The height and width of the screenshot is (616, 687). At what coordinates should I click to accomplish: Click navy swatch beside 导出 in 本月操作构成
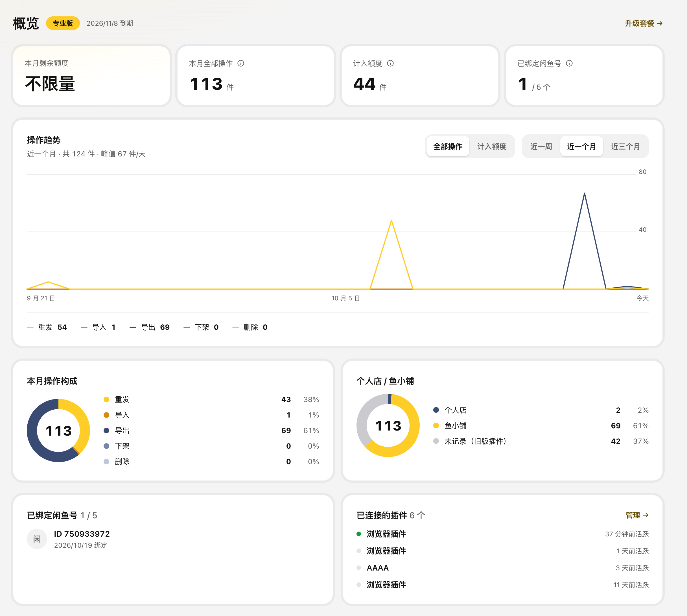(106, 431)
